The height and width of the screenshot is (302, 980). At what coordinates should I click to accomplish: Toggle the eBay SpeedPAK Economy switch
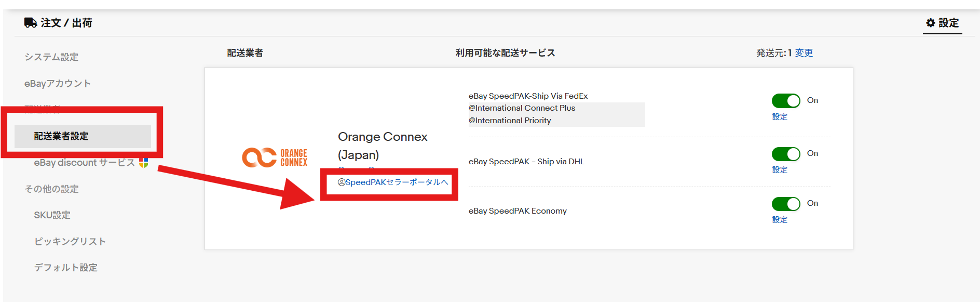[x=786, y=204]
